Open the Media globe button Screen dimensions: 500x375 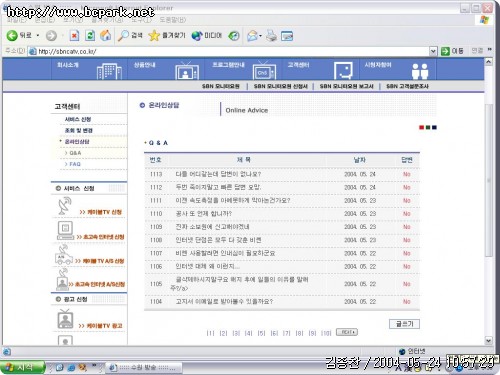[x=206, y=35]
